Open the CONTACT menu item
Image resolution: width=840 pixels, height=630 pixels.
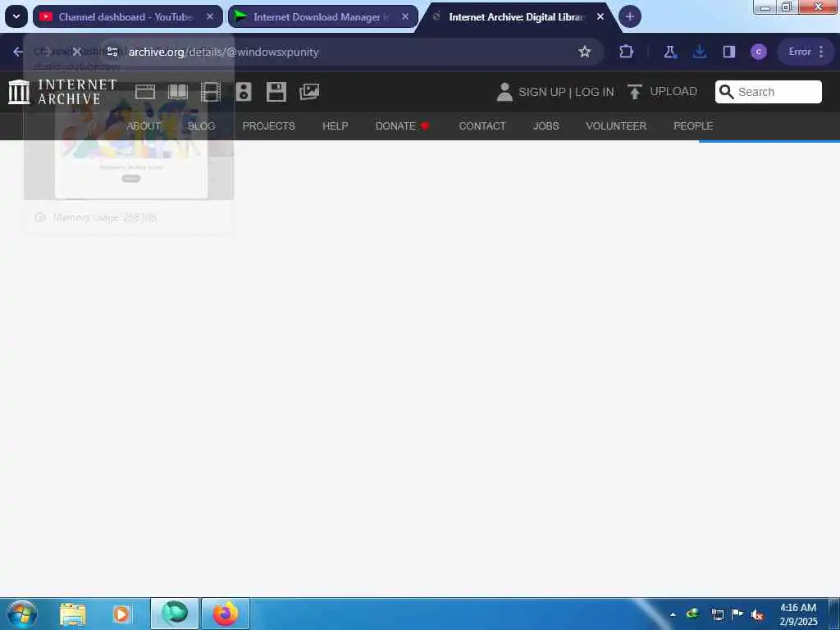point(482,126)
